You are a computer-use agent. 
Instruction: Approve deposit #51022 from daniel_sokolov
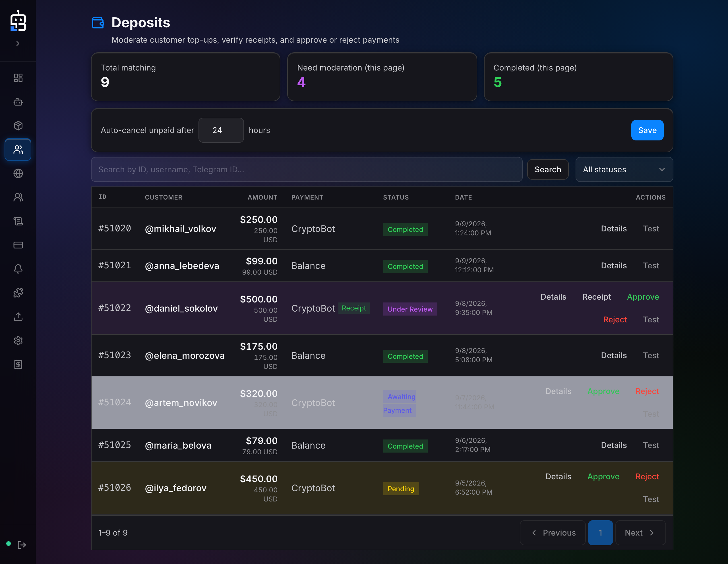click(x=643, y=297)
